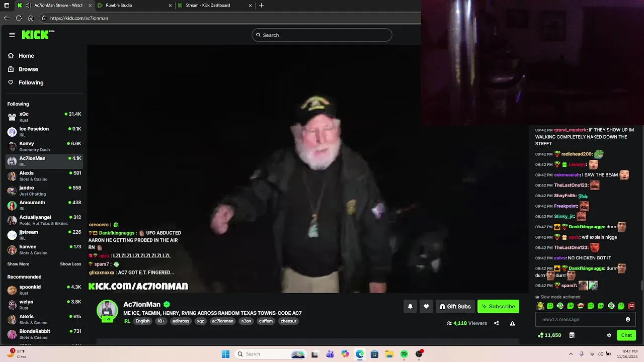Screen dimensions: 644x362
Task: Open File Explorer from the taskbar
Action: pos(389,354)
